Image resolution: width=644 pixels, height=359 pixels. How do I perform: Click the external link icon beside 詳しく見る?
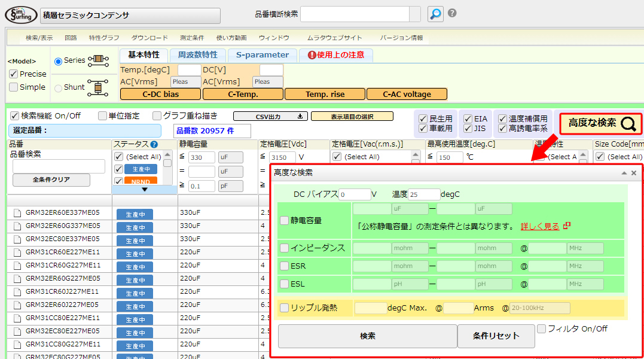point(567,226)
